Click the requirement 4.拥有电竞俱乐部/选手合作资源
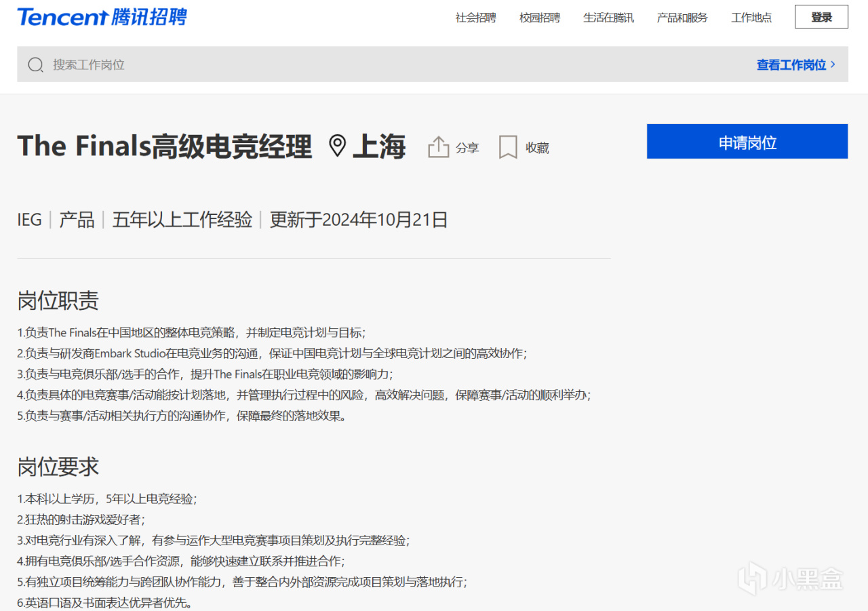The height and width of the screenshot is (611, 868). [x=181, y=561]
